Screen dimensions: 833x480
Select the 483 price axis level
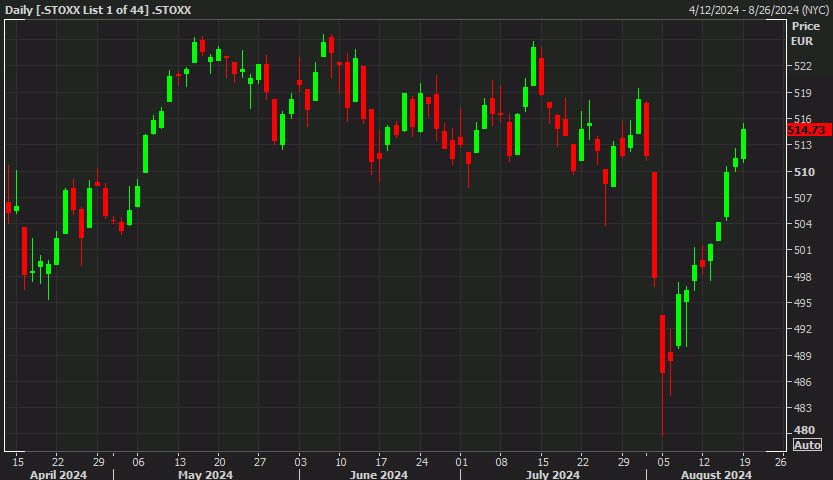(x=802, y=408)
